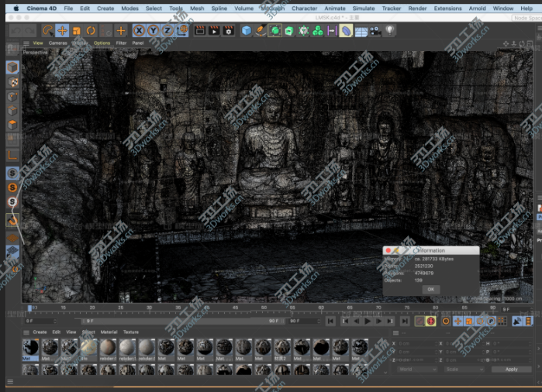Open the Apple menu

coord(16,8)
